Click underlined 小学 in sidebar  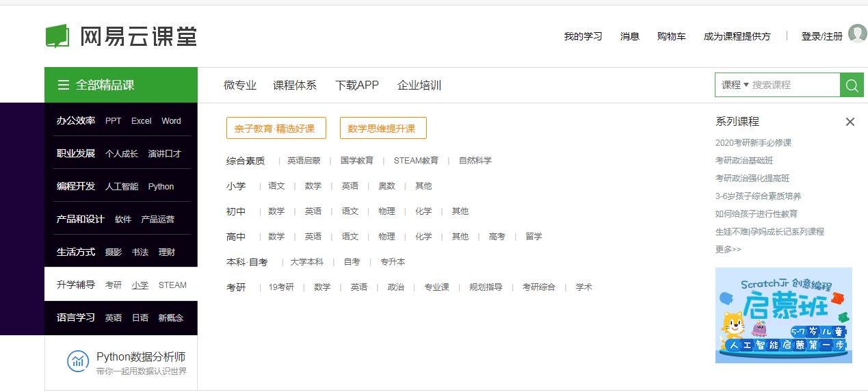click(x=140, y=285)
